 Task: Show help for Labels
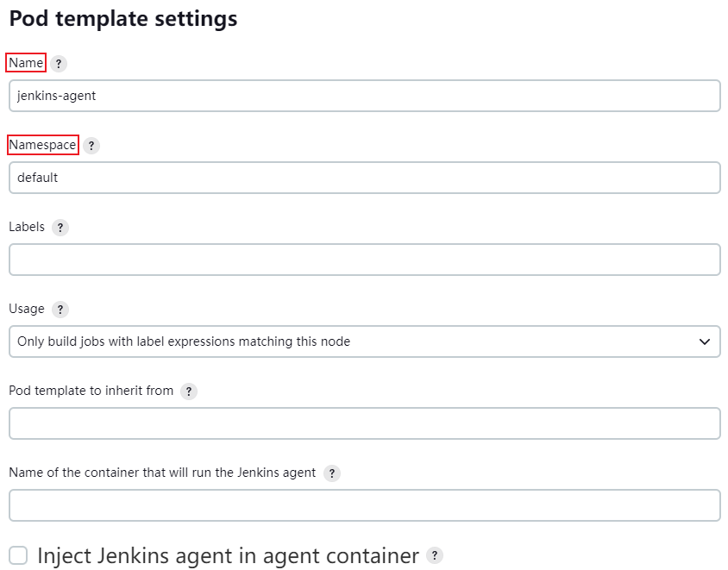click(x=60, y=228)
